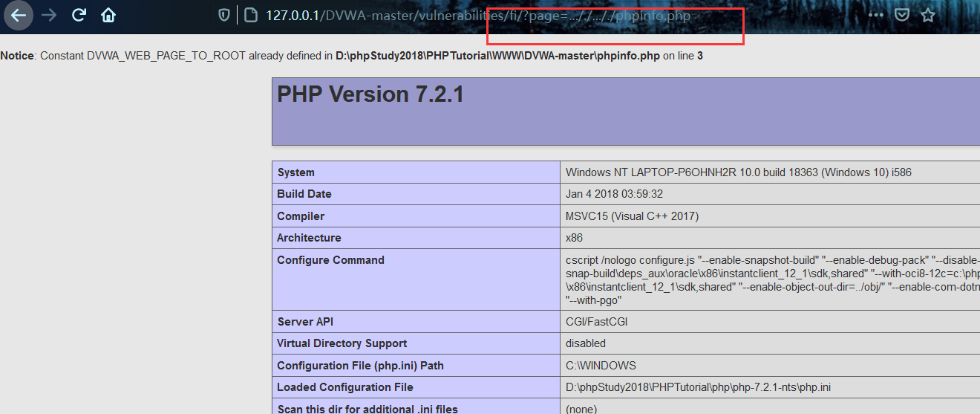Viewport: 980px width, 414px height.
Task: Reload the current page
Action: click(79, 15)
